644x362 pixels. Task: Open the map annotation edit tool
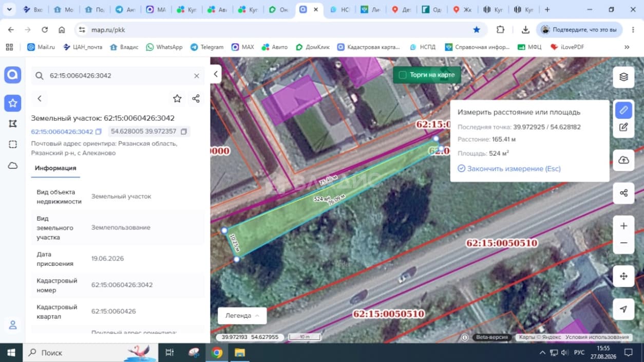(623, 127)
